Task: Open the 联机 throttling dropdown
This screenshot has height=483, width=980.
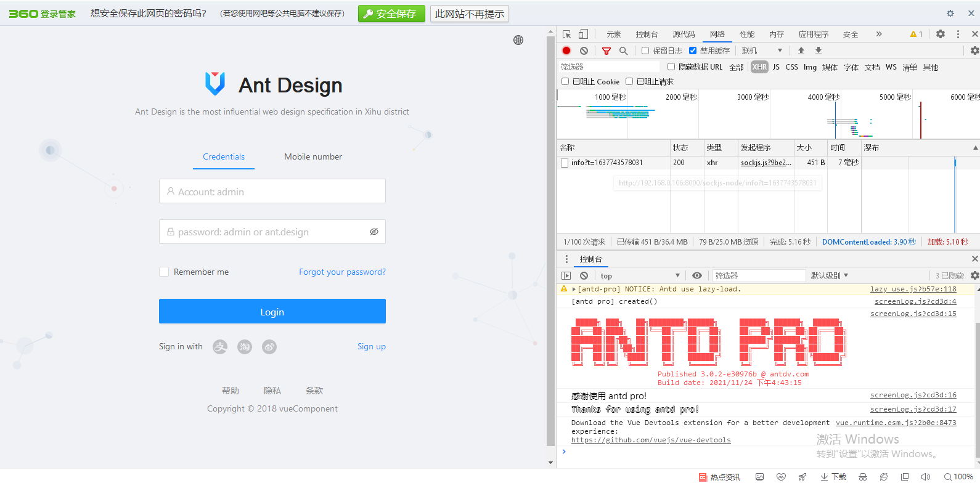Action: [x=762, y=51]
